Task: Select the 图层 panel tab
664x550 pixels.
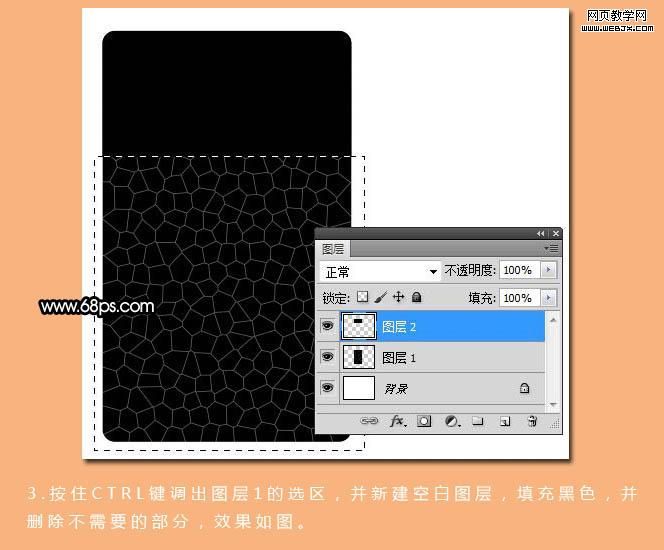Action: click(x=333, y=249)
